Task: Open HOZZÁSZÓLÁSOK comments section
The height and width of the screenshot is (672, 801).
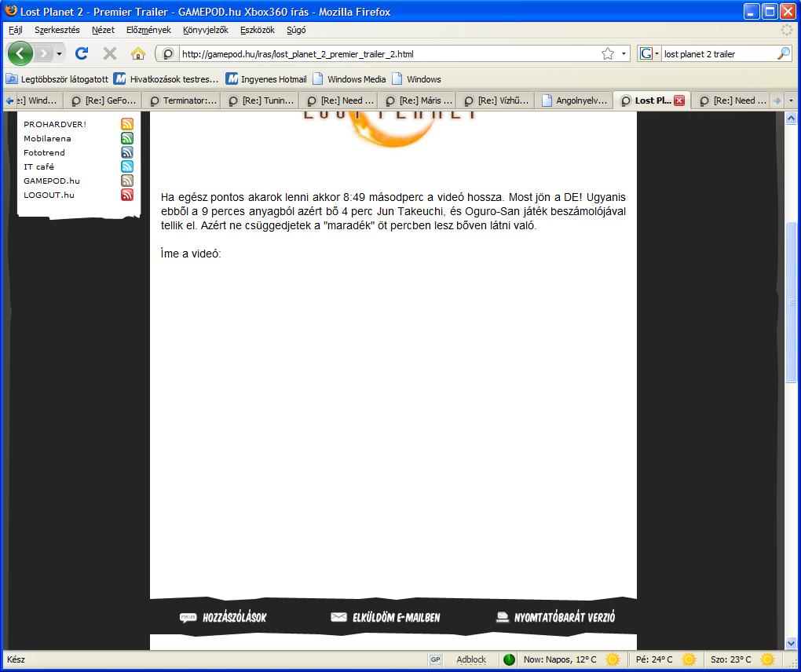Action: coord(223,617)
